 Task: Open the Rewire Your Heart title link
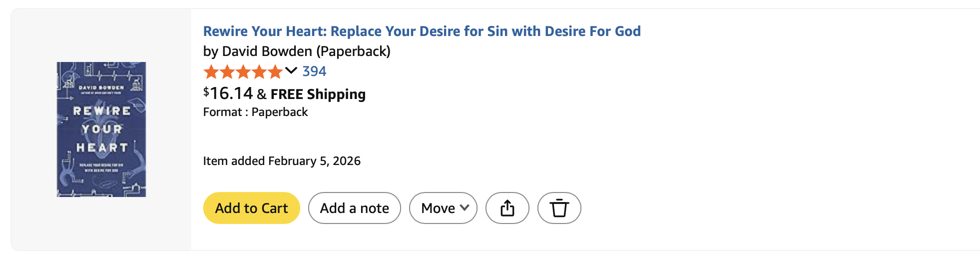coord(422,31)
